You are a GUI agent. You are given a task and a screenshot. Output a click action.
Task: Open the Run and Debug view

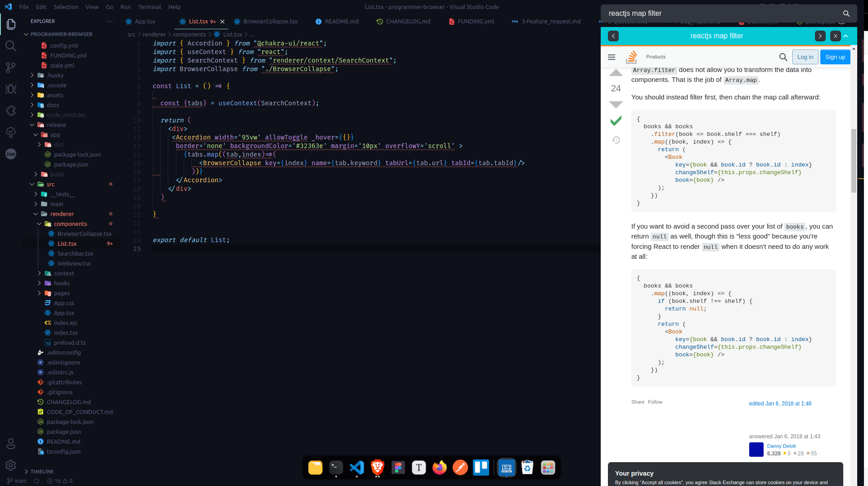pos(10,89)
